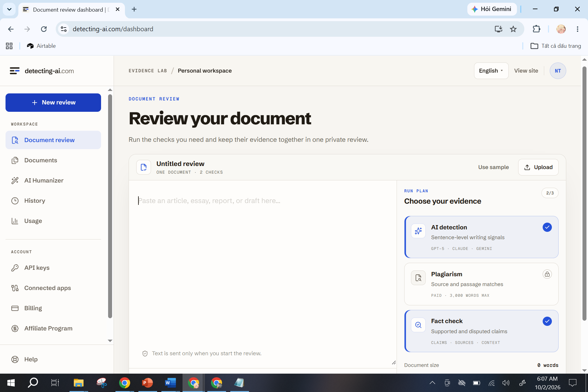The width and height of the screenshot is (588, 392).
Task: Click the Fact check magnifier icon
Action: point(418,325)
